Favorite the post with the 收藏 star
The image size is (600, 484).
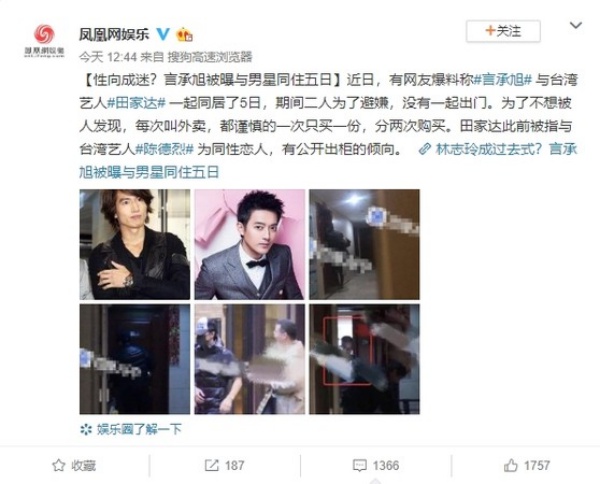point(74,465)
